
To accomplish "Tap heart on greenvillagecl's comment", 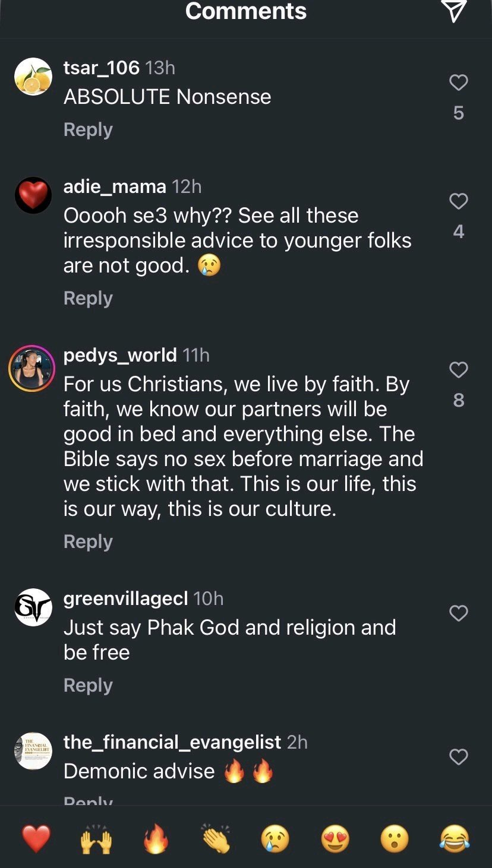I will [458, 613].
